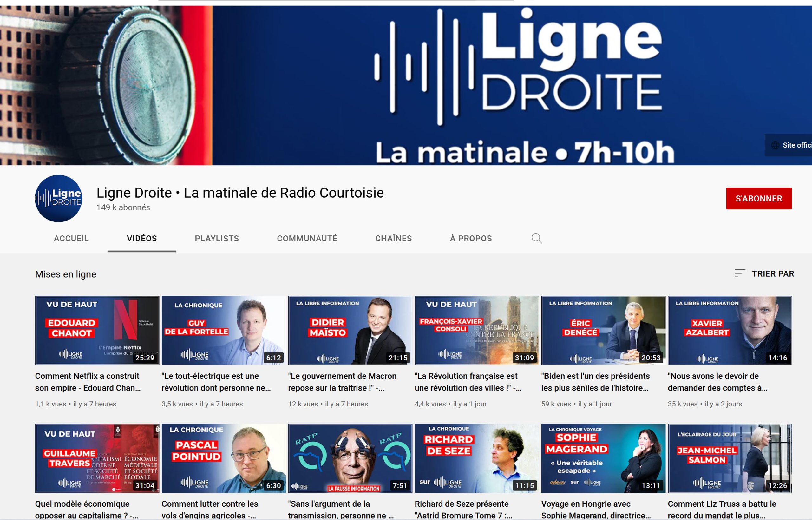Click the channel search magnifier icon

point(537,238)
